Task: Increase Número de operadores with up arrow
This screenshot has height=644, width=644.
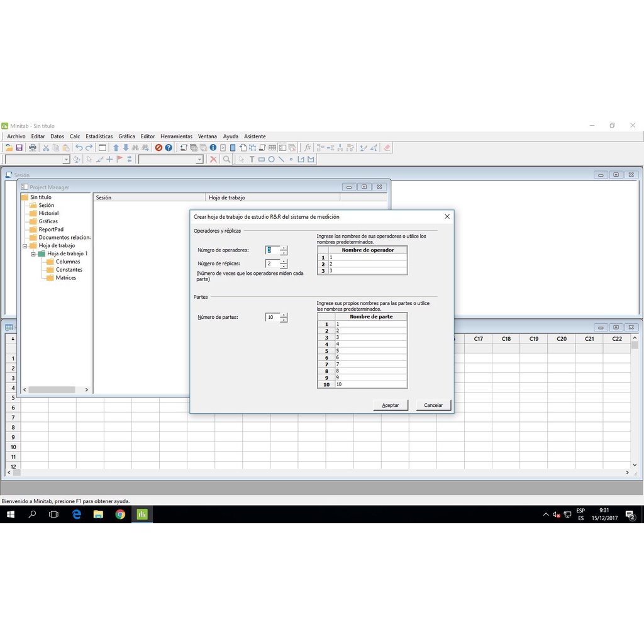Action: coord(284,248)
